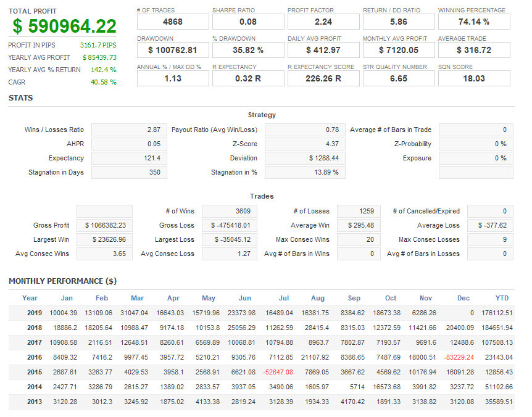Click Profit in Pips value 3161.7 PIPS

[98, 45]
